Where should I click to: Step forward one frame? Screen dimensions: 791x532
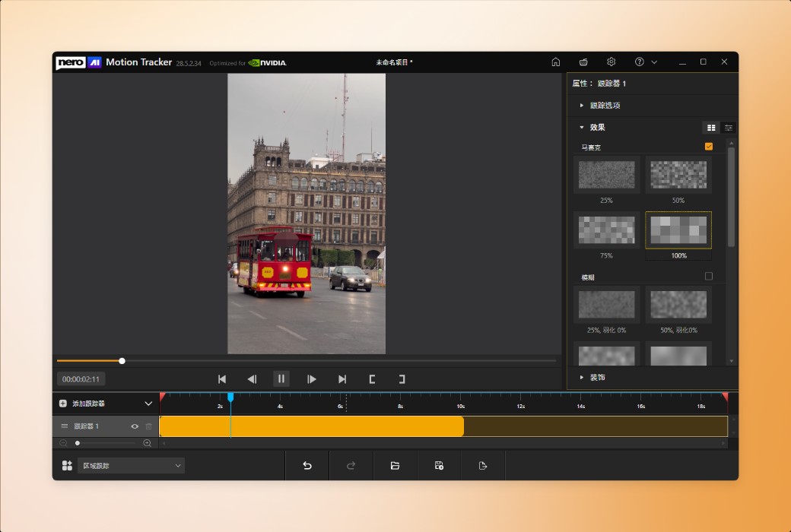pyautogui.click(x=311, y=378)
